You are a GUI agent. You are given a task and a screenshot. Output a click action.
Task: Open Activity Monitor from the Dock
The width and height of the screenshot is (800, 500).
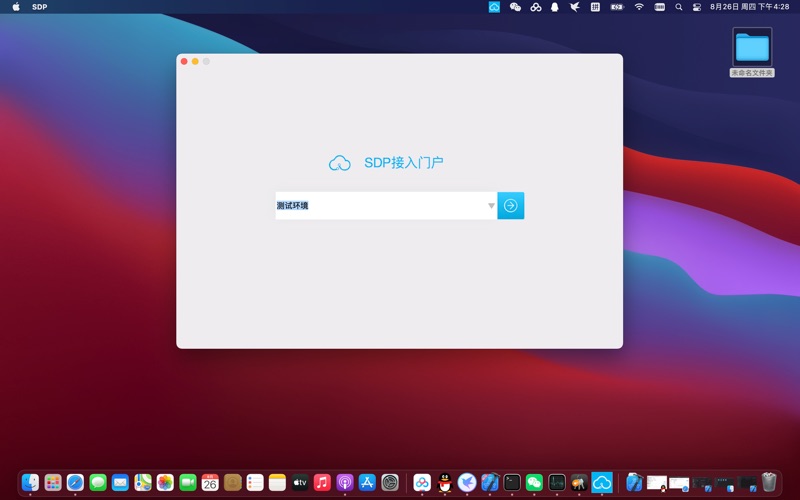point(557,482)
